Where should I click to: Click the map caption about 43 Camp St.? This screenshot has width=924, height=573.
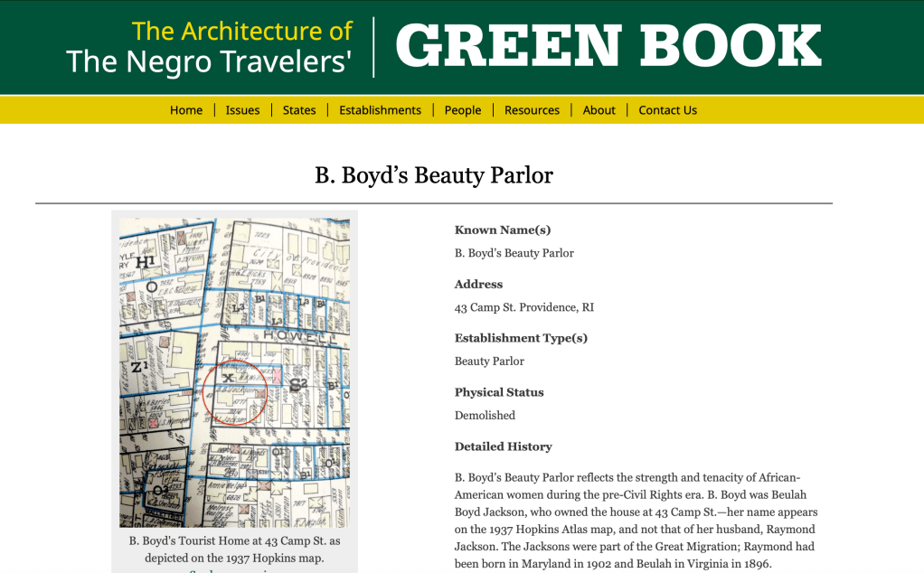tap(234, 550)
